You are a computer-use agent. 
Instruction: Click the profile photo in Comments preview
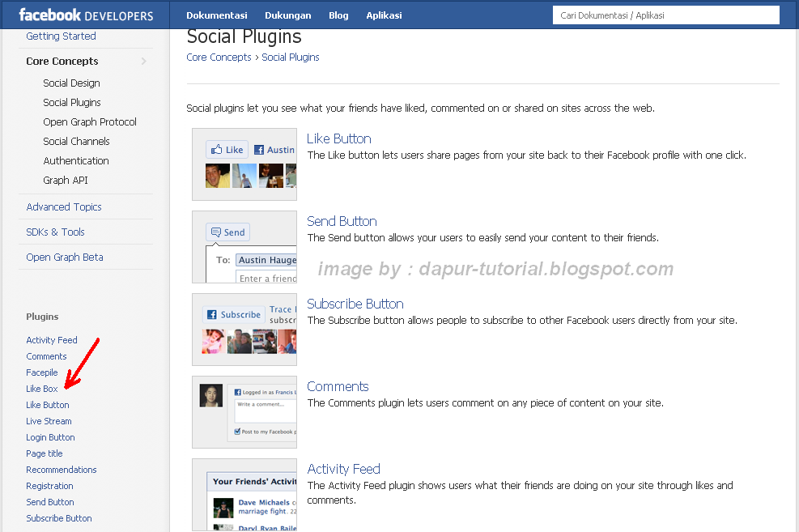(x=211, y=395)
